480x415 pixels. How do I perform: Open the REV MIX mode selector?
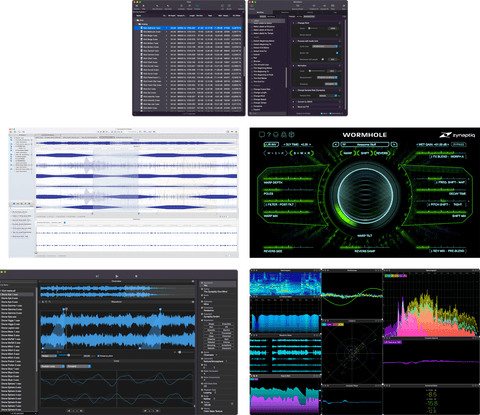tap(448, 251)
